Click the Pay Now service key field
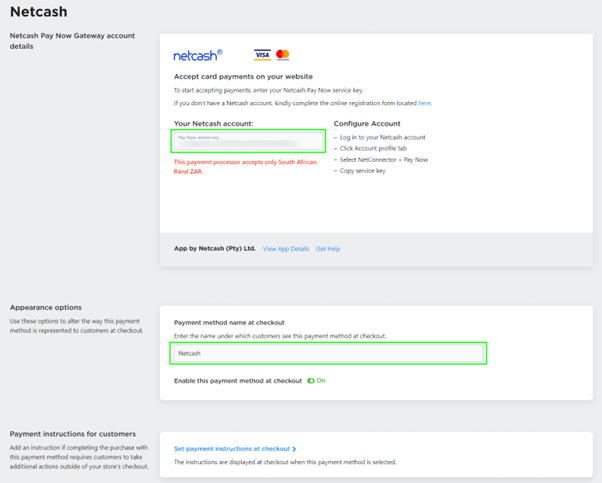This screenshot has height=483, width=602. pos(249,141)
